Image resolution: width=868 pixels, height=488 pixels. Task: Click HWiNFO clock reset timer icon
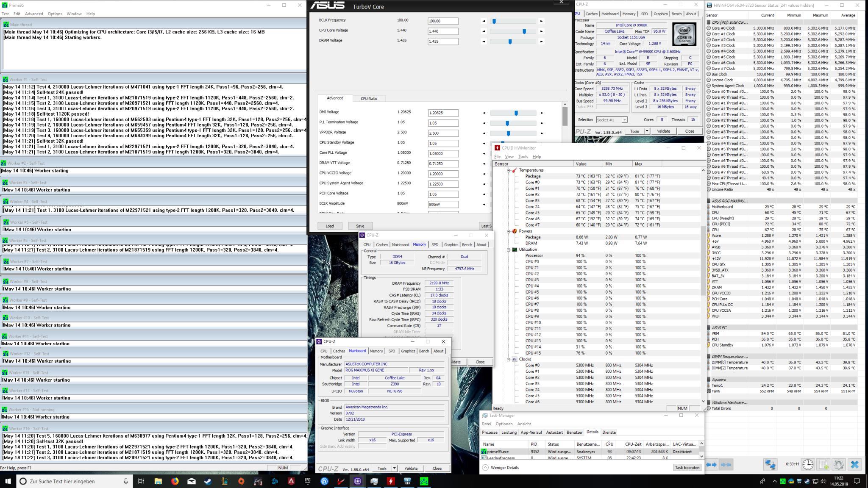tap(808, 465)
